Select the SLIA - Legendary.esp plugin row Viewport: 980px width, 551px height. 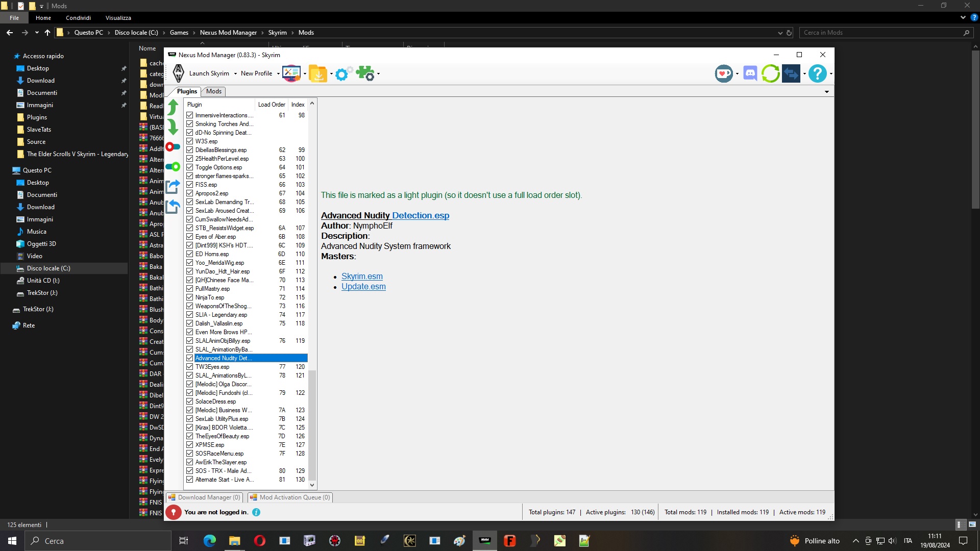[247, 315]
